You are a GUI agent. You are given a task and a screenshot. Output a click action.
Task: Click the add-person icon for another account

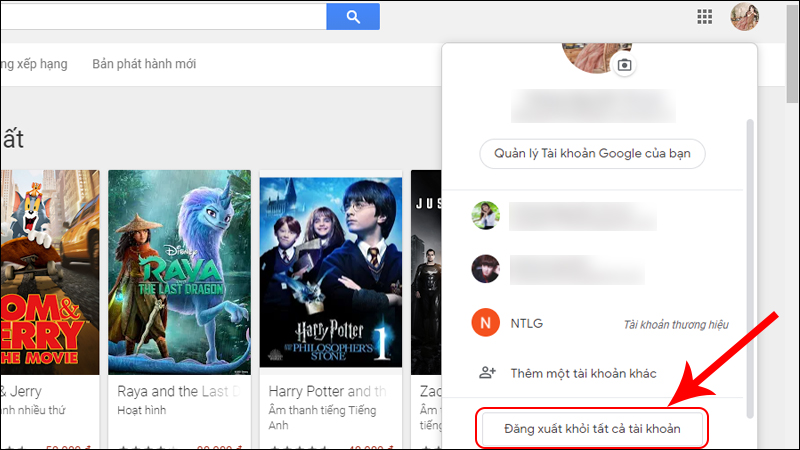(487, 373)
